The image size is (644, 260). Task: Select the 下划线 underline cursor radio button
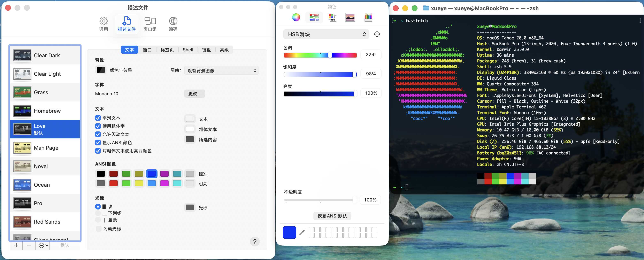click(98, 213)
